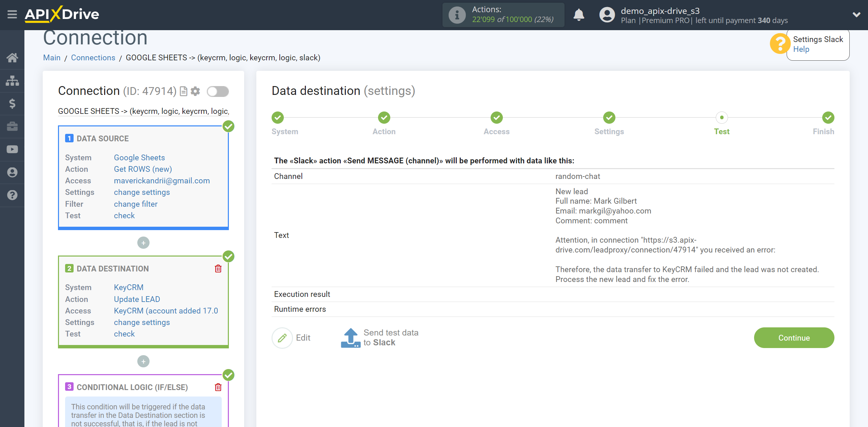The width and height of the screenshot is (868, 427).
Task: Go to Settings wizard step
Action: (609, 118)
